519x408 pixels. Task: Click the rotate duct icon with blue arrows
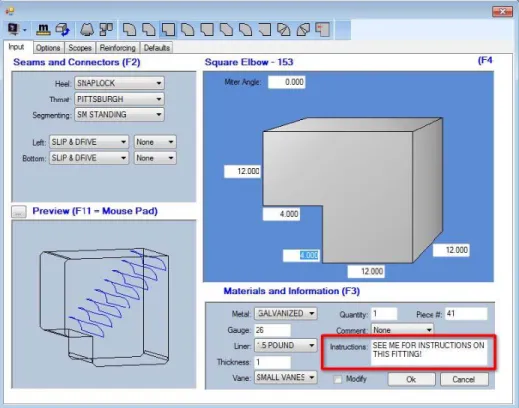(63, 29)
